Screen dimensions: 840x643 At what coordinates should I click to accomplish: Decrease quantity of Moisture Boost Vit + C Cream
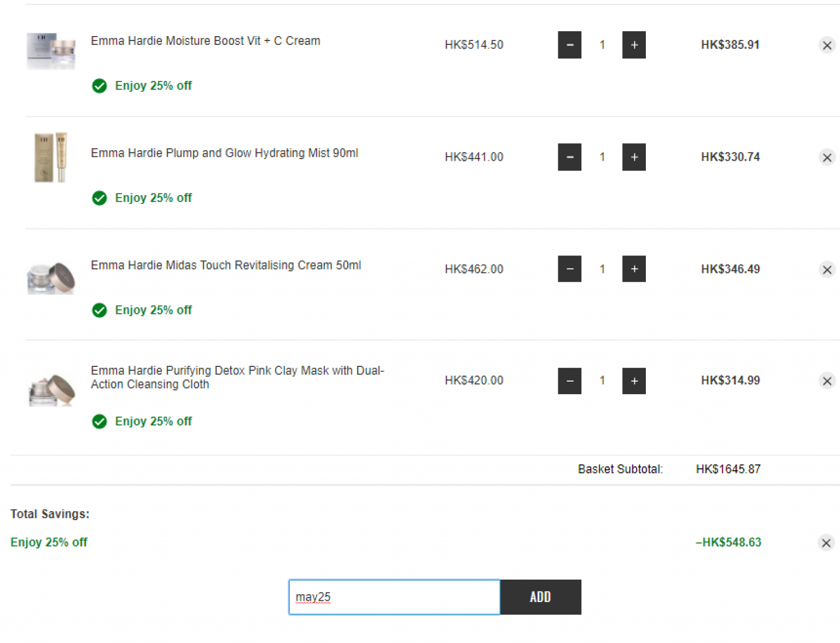pyautogui.click(x=569, y=45)
